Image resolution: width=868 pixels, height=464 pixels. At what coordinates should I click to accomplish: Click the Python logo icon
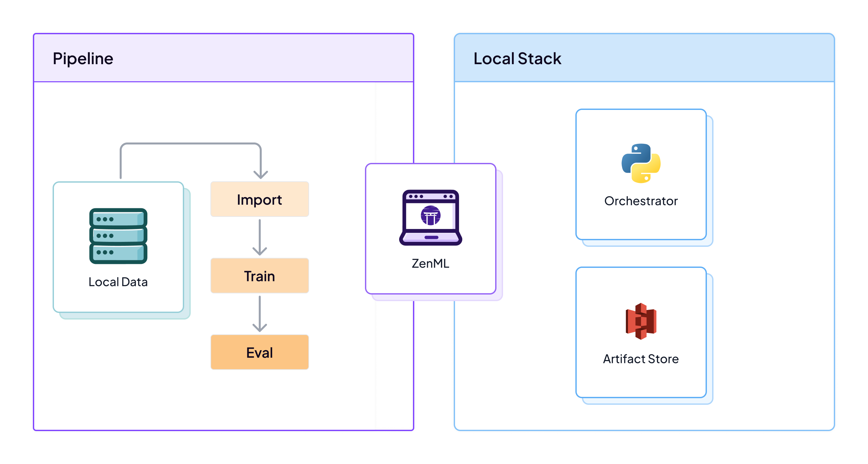[x=641, y=164]
